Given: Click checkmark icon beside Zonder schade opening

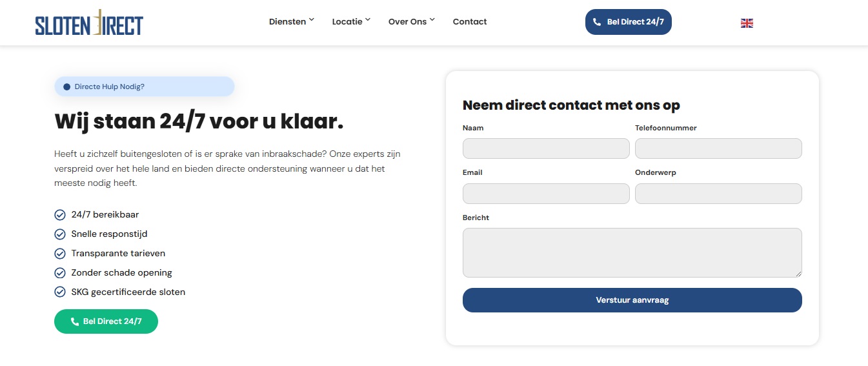Looking at the screenshot, I should pos(60,273).
